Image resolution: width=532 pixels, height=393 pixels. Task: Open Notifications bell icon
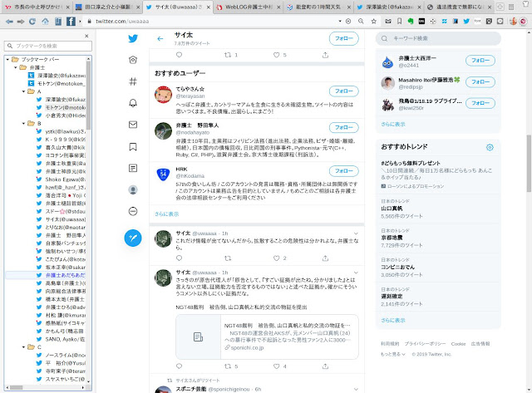coord(133,103)
